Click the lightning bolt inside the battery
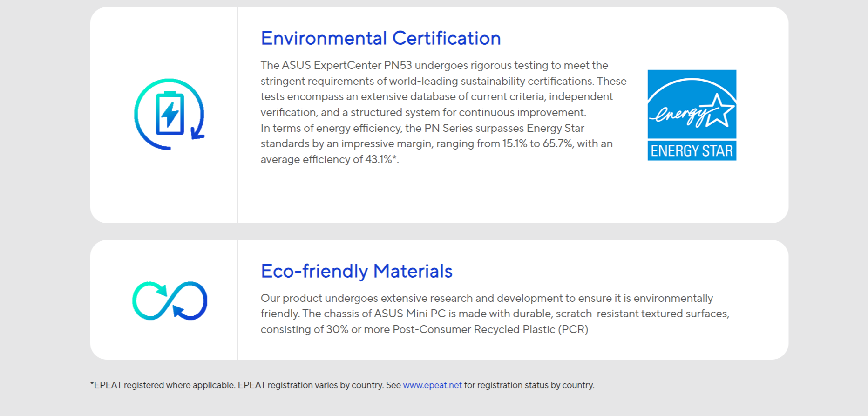 click(x=170, y=114)
